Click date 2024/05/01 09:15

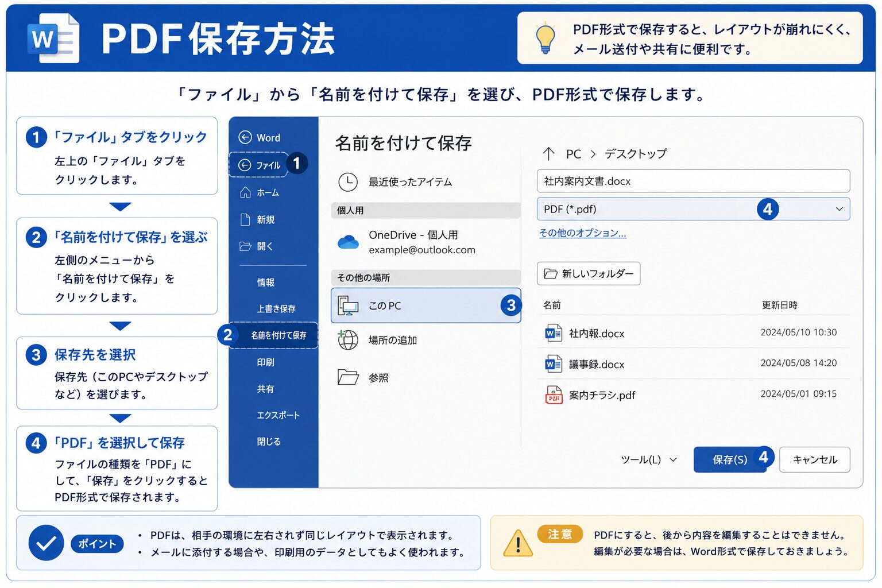pos(799,394)
